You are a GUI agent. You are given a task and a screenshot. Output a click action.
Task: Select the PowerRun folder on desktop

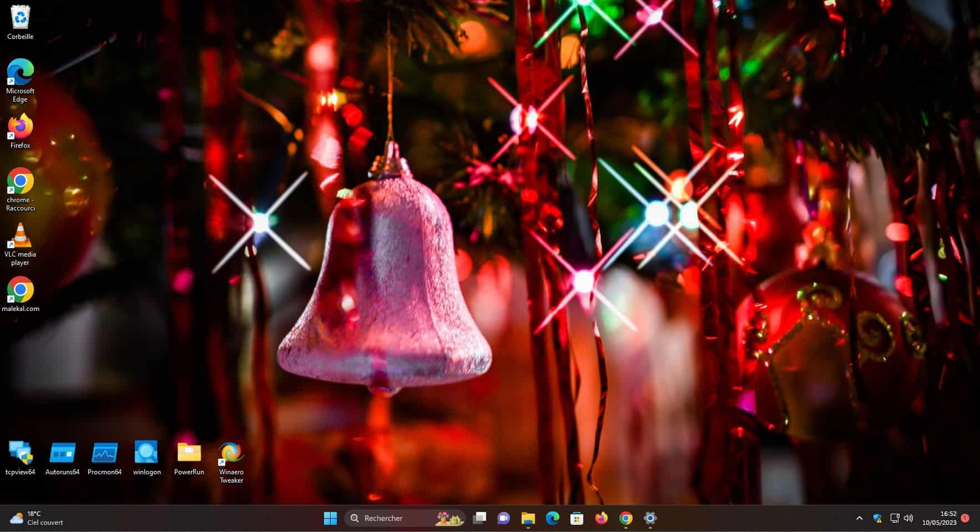189,458
